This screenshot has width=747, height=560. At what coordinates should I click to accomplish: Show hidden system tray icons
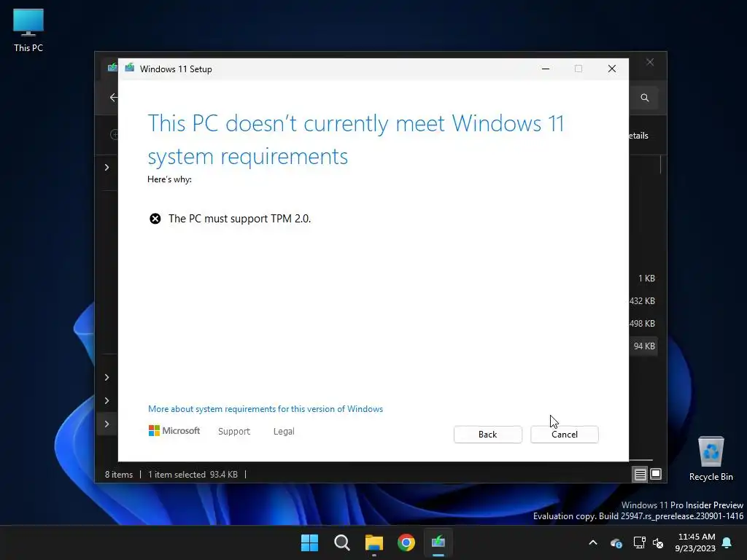click(x=593, y=542)
